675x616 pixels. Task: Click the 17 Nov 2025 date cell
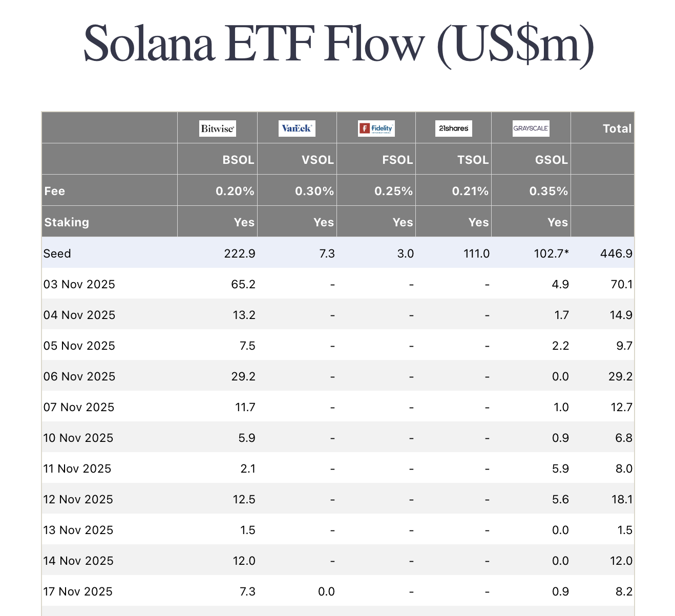78,591
